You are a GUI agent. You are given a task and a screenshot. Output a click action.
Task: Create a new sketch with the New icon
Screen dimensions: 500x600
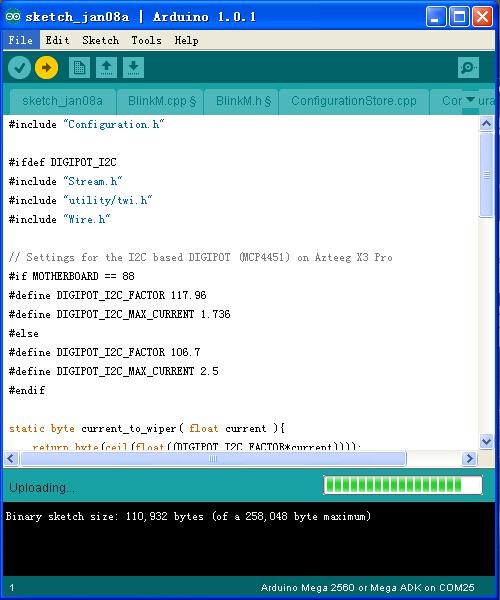click(x=79, y=67)
